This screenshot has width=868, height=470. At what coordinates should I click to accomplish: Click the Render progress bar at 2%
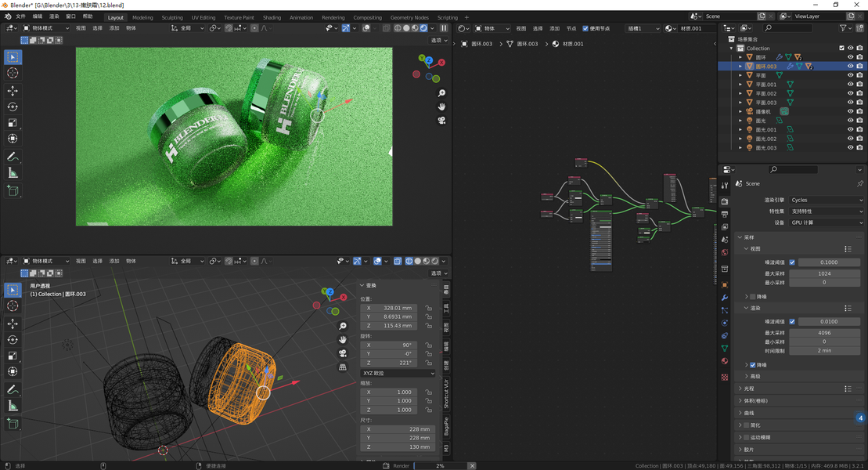pos(440,465)
